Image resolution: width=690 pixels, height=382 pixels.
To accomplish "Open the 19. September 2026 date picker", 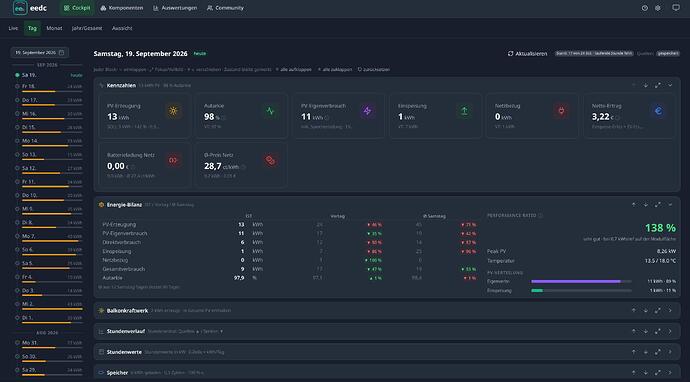I will point(40,53).
